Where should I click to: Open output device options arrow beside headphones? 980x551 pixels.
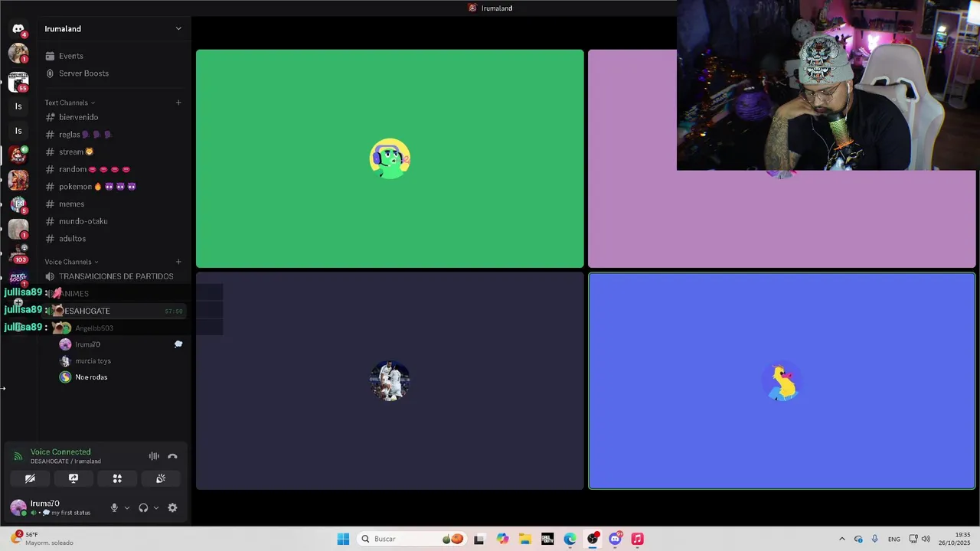coord(156,507)
